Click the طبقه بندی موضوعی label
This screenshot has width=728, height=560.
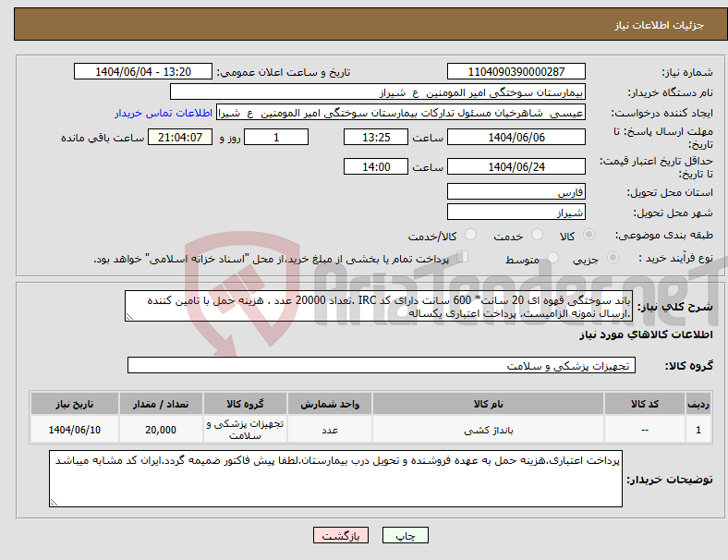click(x=664, y=236)
